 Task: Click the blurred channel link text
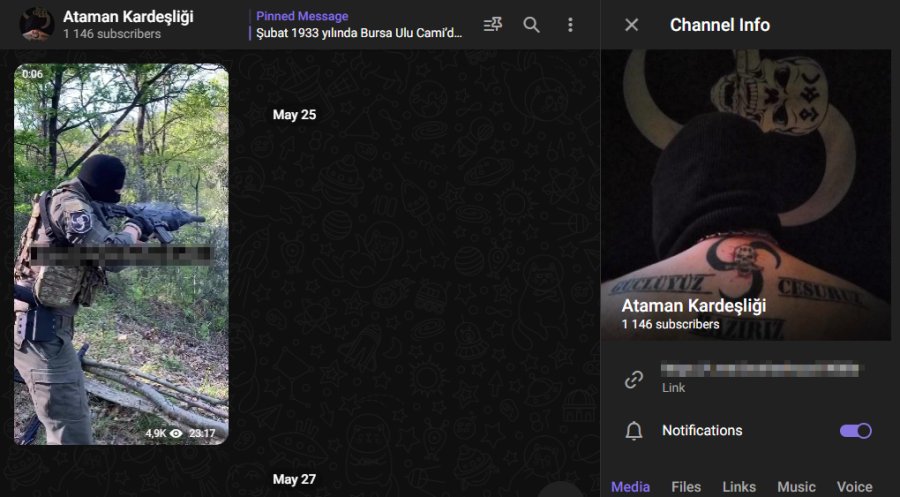pos(760,369)
